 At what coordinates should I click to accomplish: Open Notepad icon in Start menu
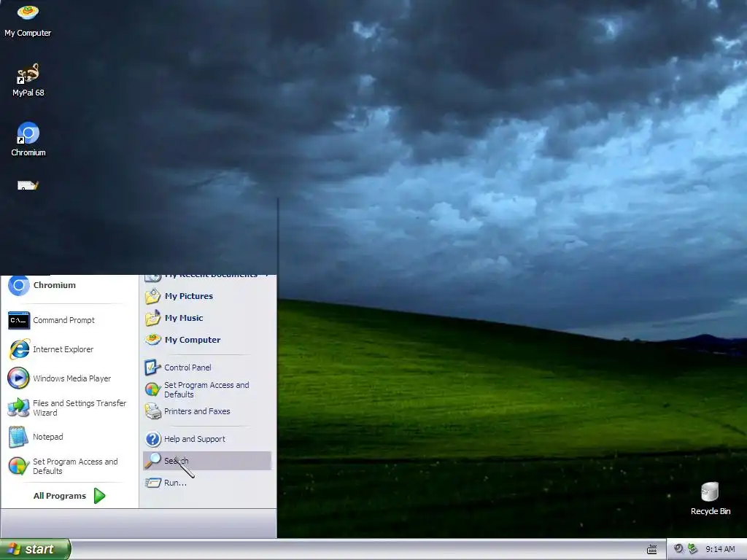pos(18,437)
